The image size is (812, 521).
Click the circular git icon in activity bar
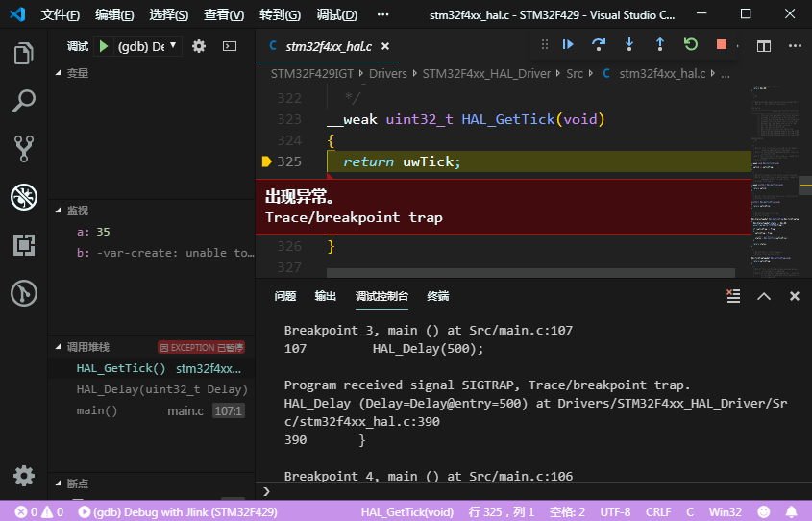tap(24, 293)
